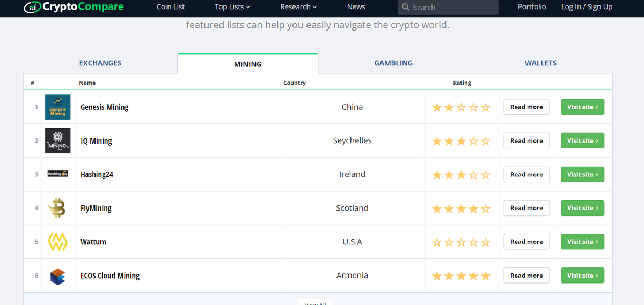Visit the Genesis Mining site
The height and width of the screenshot is (305, 644).
coord(583,107)
